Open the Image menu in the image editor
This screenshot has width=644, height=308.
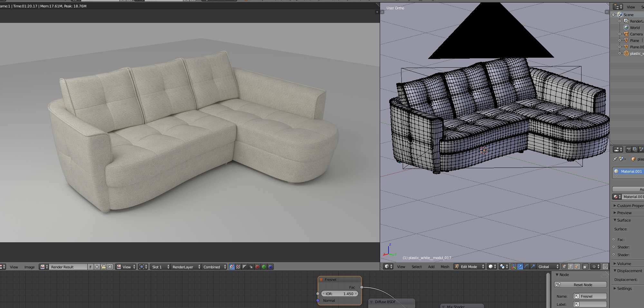[x=29, y=267]
